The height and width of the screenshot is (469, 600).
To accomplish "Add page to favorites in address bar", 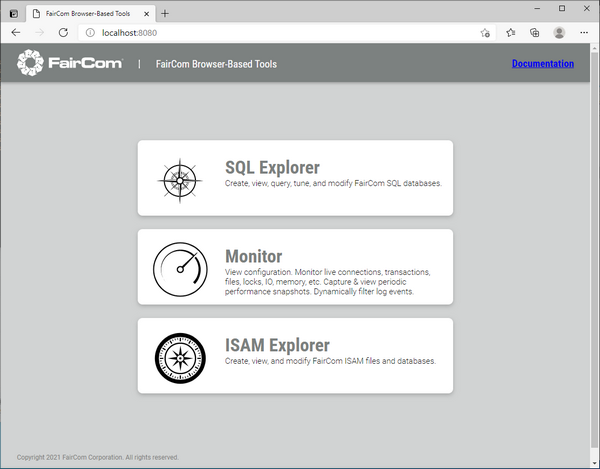I will click(x=486, y=32).
